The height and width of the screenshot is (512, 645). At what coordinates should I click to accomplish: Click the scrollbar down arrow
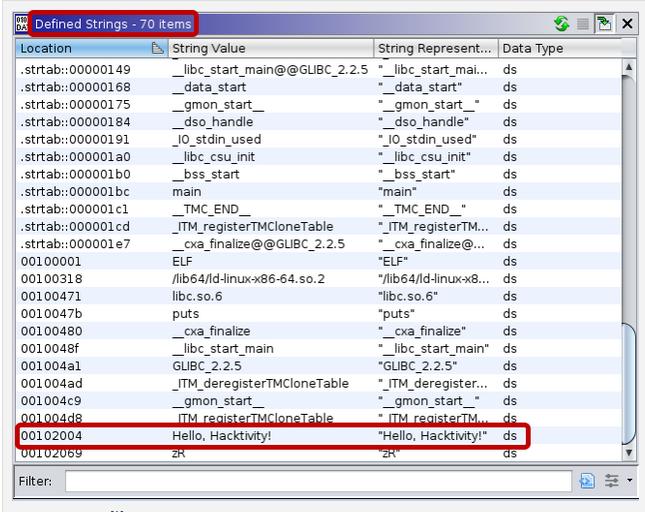(629, 454)
